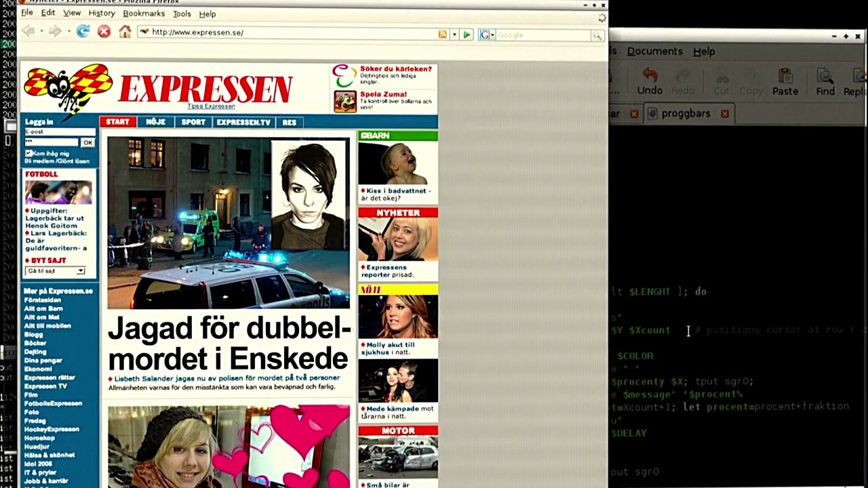Select the START tab on Expressen
This screenshot has width=868, height=488.
pos(117,122)
